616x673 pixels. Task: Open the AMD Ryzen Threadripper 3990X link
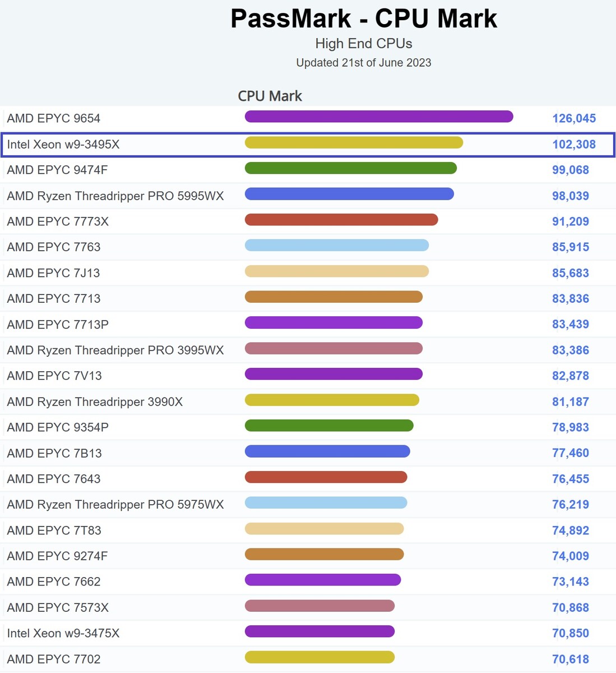(95, 402)
